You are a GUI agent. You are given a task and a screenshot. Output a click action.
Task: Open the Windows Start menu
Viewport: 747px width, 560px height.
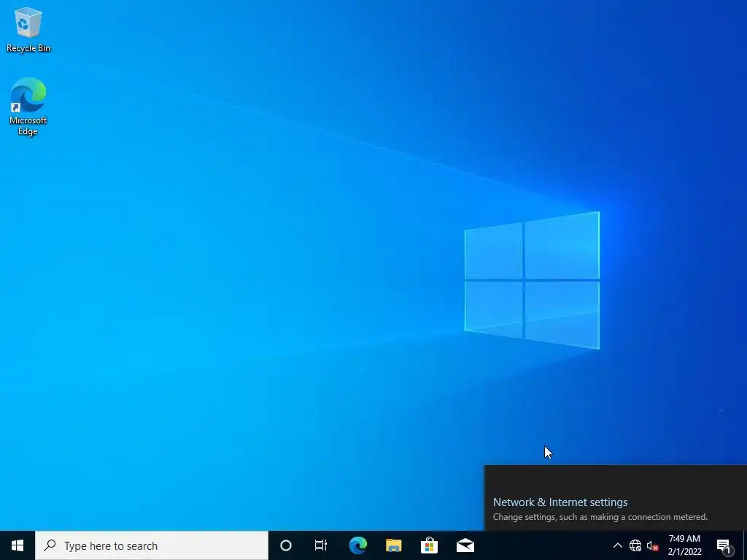tap(18, 545)
